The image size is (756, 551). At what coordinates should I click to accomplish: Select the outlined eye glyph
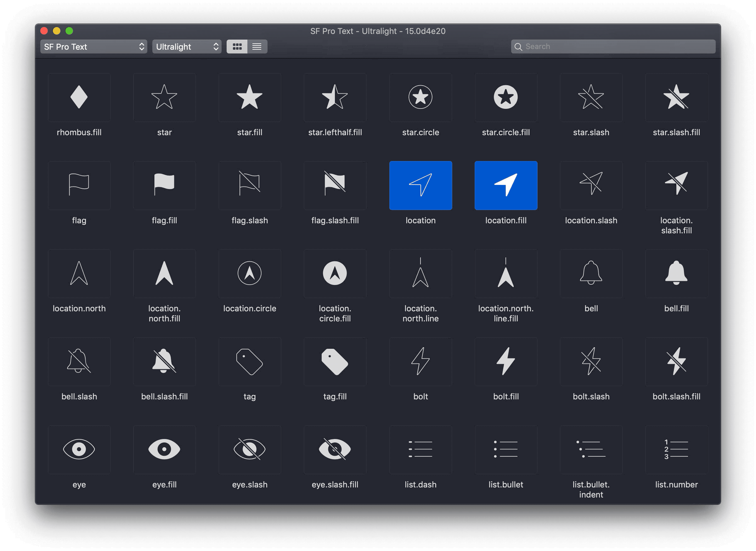[79, 450]
